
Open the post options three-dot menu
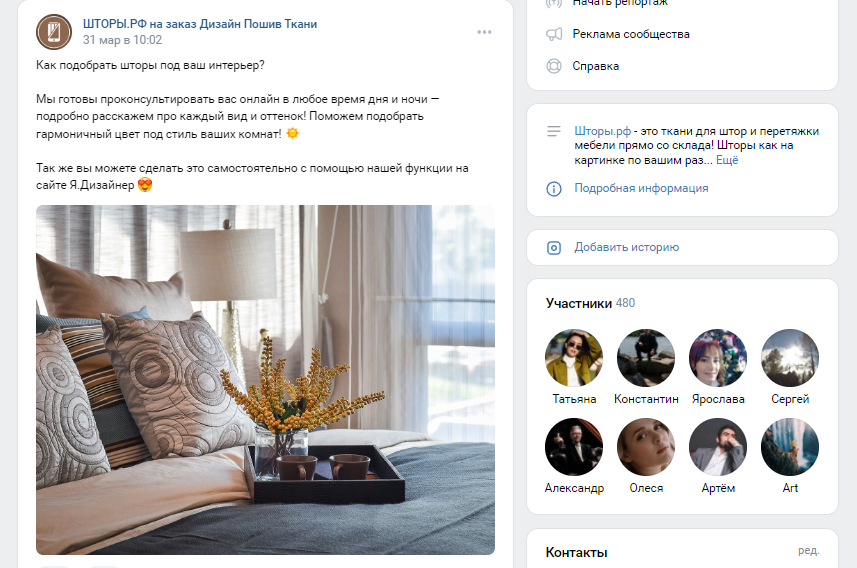click(x=484, y=32)
